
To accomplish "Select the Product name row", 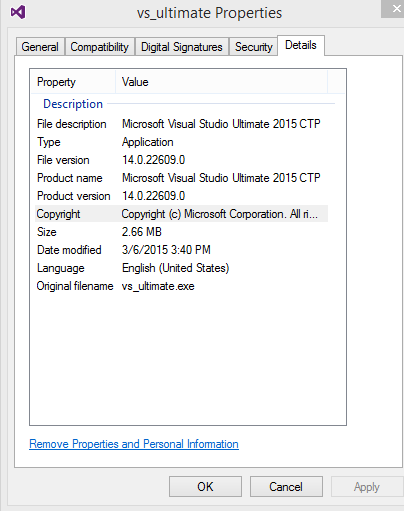I will pos(181,178).
